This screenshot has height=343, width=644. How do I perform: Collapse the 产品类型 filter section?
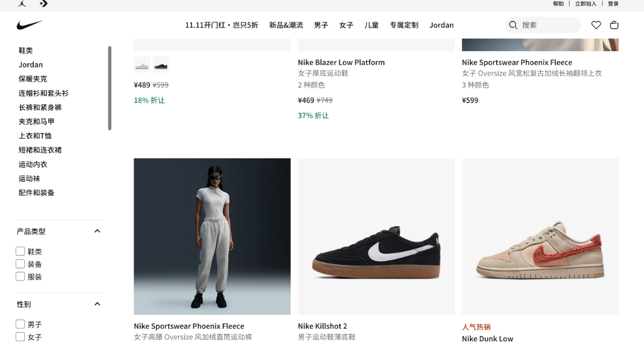tap(97, 231)
